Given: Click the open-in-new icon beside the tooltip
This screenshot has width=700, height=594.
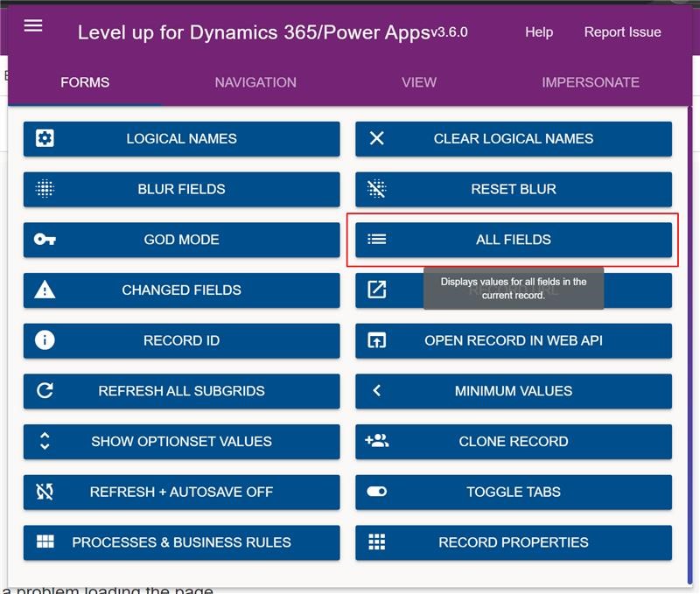Looking at the screenshot, I should pyautogui.click(x=377, y=290).
